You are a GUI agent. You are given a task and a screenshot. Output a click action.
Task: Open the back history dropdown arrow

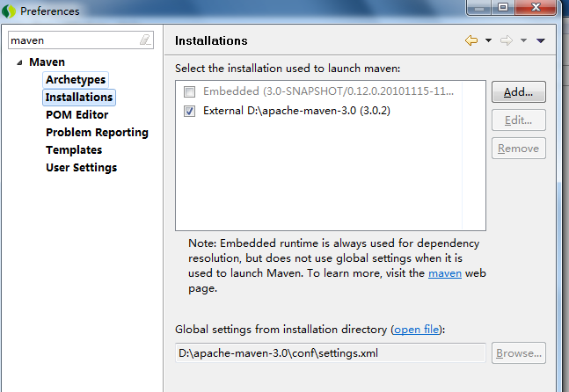click(488, 40)
